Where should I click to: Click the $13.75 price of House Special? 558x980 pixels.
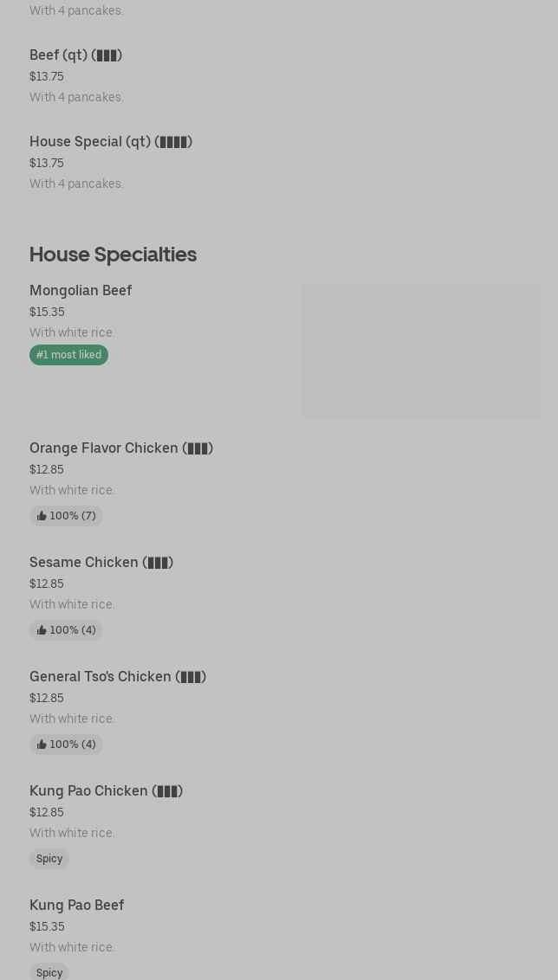(x=47, y=164)
